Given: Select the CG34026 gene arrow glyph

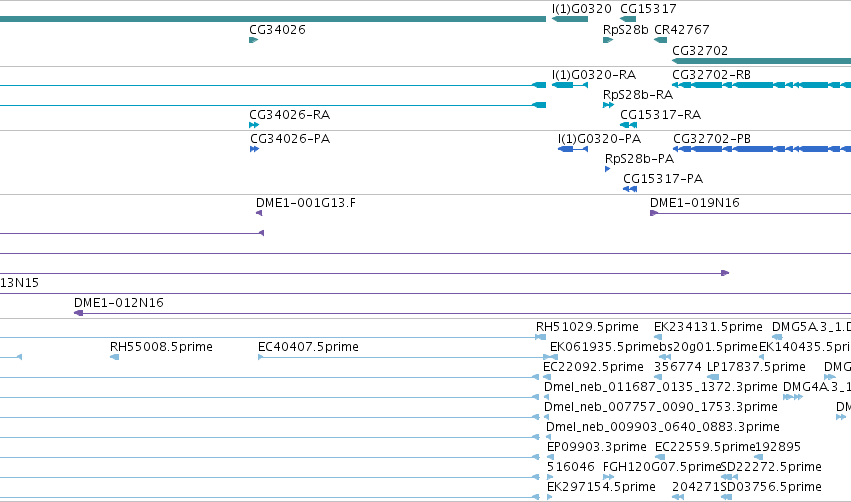Looking at the screenshot, I should pos(253,40).
